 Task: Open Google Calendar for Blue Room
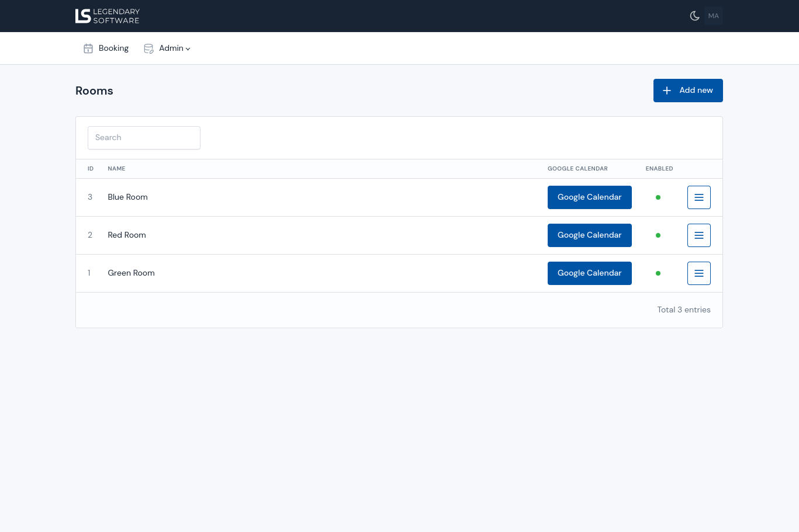[x=589, y=197]
